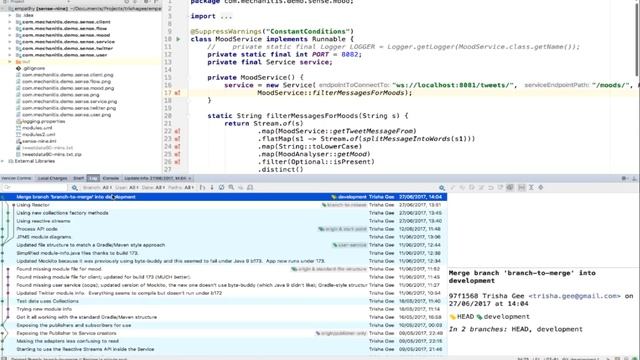Click the group by directory icon
The image size is (640, 360).
[x=521, y=187]
